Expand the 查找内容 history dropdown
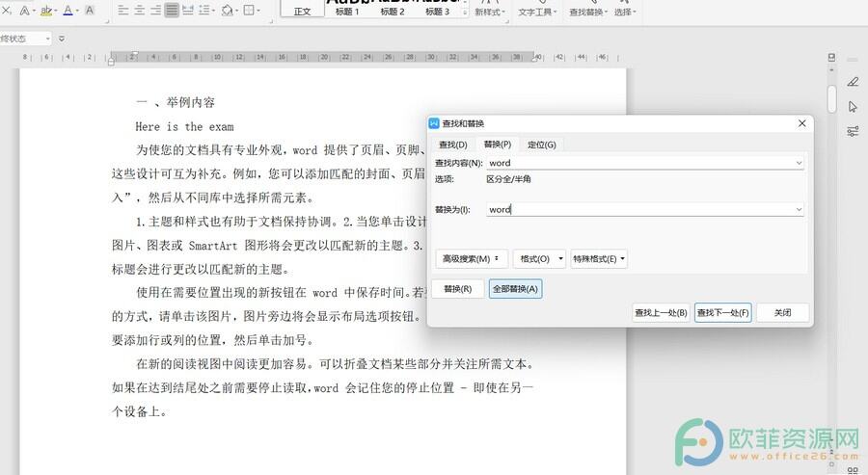868x475 pixels. [x=799, y=163]
